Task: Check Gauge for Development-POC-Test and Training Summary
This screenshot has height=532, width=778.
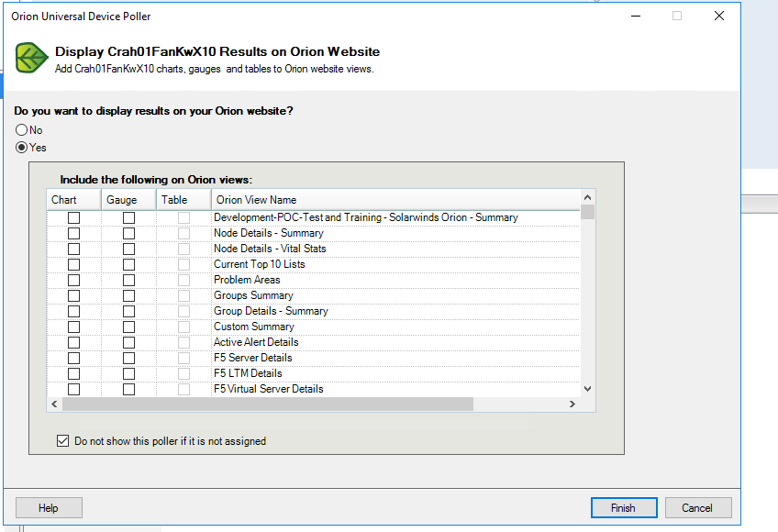Action: point(129,218)
